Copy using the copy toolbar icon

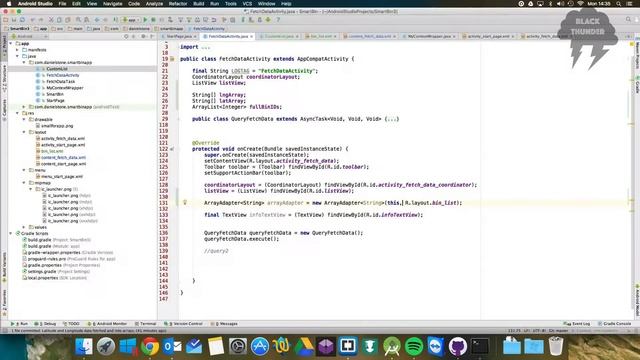[x=59, y=20]
